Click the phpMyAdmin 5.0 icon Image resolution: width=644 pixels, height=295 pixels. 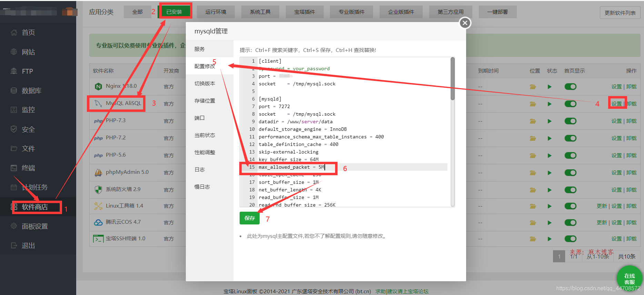tap(98, 172)
